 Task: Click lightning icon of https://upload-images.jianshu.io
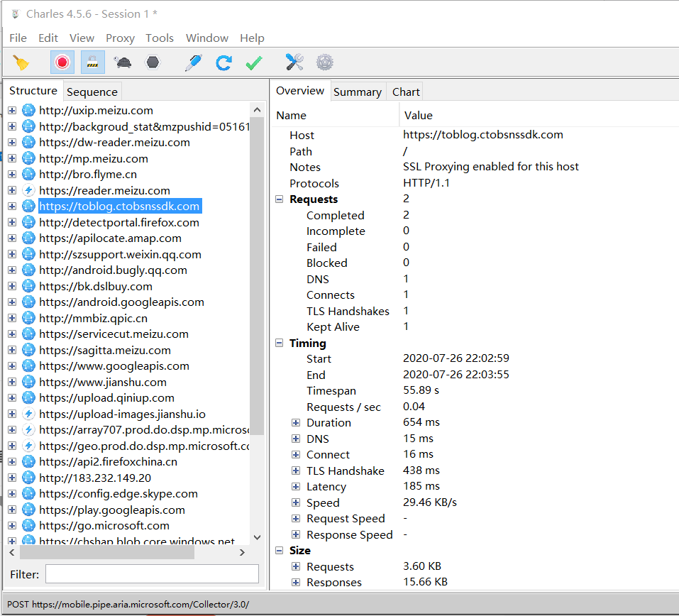coord(28,414)
